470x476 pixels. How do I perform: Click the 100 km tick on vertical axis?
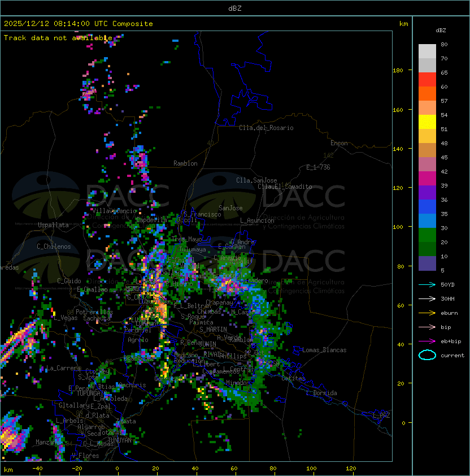[x=398, y=227]
